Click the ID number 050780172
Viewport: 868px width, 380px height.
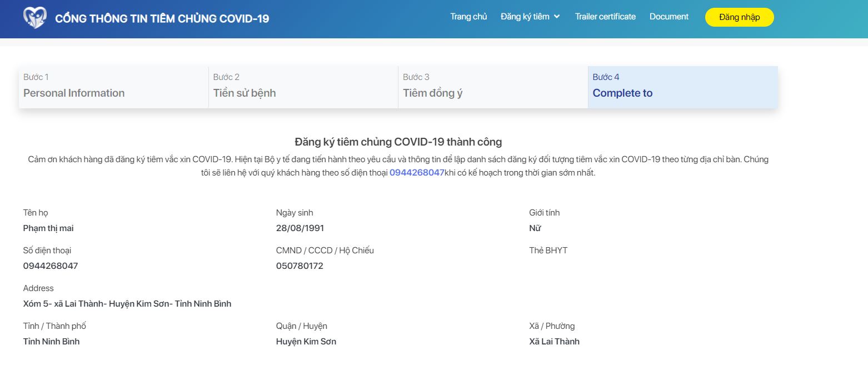pos(300,266)
